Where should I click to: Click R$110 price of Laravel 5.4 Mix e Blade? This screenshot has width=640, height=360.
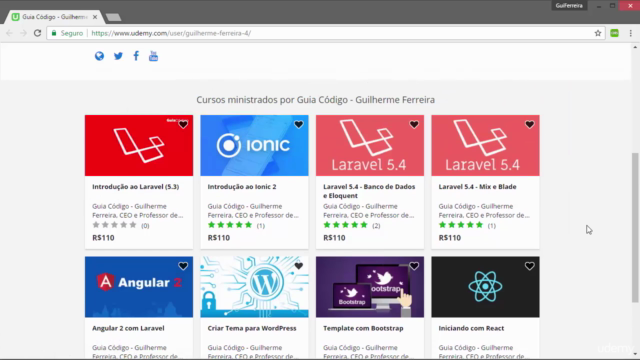coord(450,238)
